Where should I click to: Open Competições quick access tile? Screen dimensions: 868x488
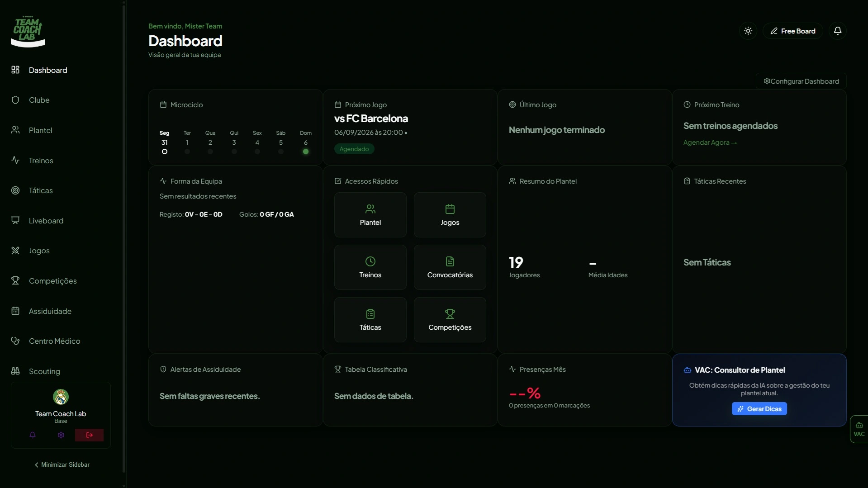point(450,320)
